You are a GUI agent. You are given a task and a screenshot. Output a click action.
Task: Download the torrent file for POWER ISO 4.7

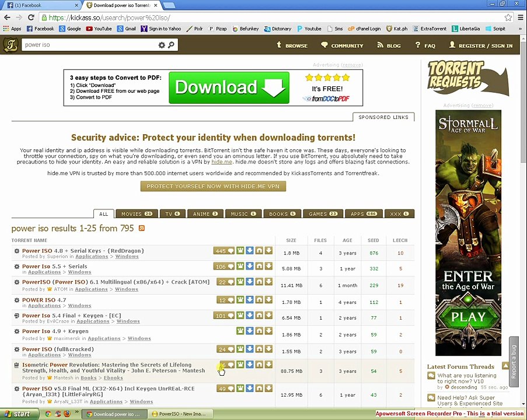point(268,299)
